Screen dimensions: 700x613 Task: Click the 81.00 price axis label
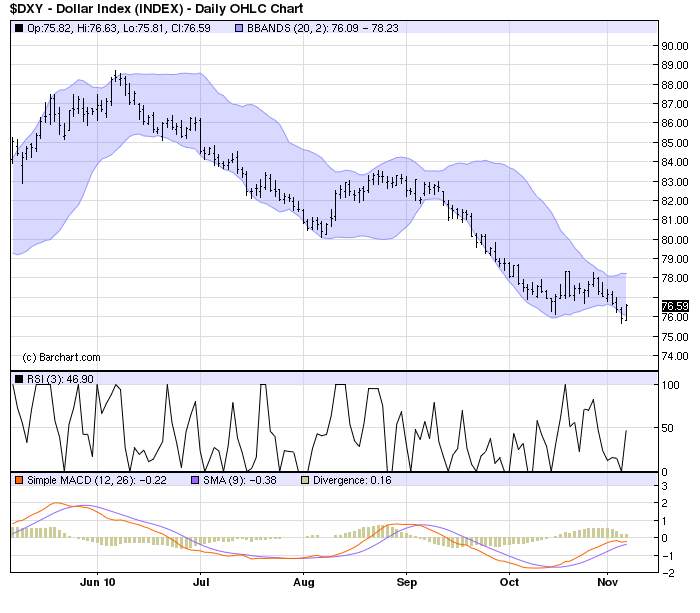675,220
